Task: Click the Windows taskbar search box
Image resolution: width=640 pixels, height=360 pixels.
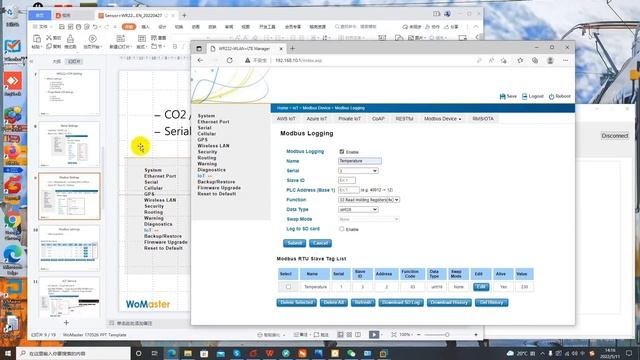Action: tap(73, 353)
